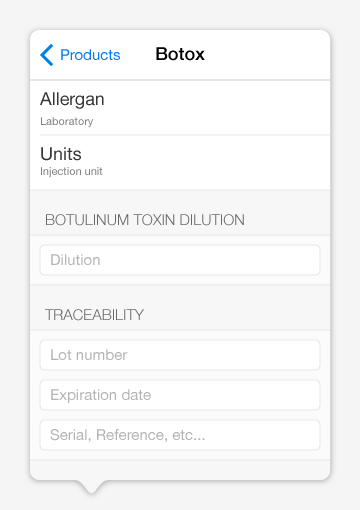The width and height of the screenshot is (360, 510).
Task: Click gray spacer above Traceability header
Action: [x=180, y=294]
